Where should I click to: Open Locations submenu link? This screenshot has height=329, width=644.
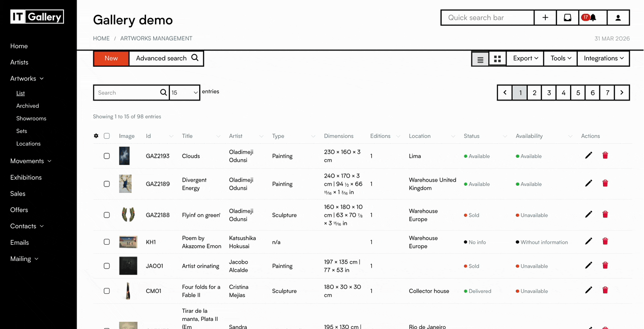pos(28,144)
